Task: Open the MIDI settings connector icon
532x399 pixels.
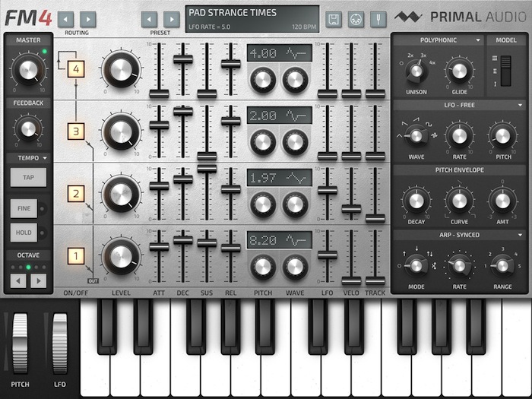Action: click(x=356, y=19)
